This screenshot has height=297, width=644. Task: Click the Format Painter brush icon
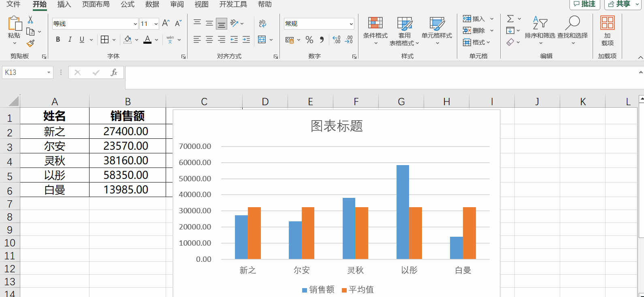click(30, 43)
